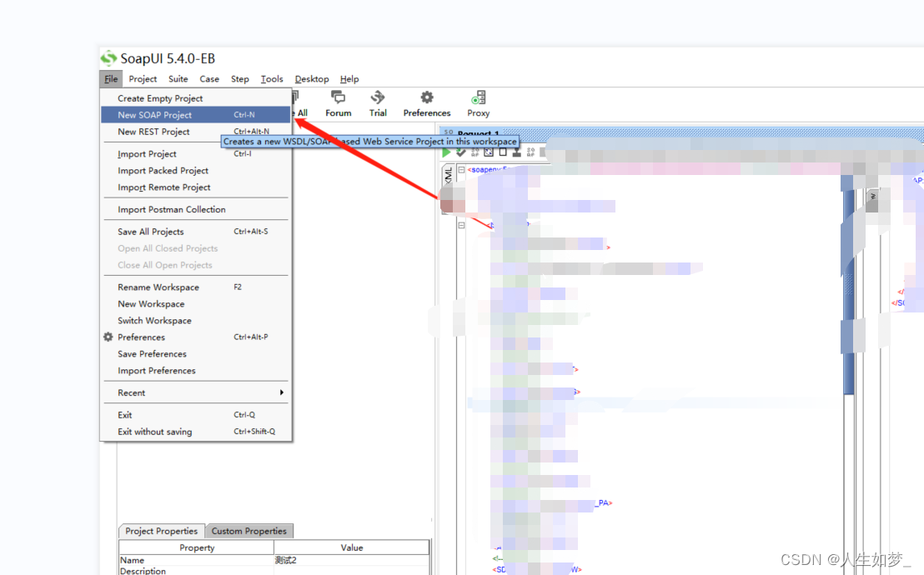Click the Proxy toolbar icon
924x575 pixels.
point(478,103)
